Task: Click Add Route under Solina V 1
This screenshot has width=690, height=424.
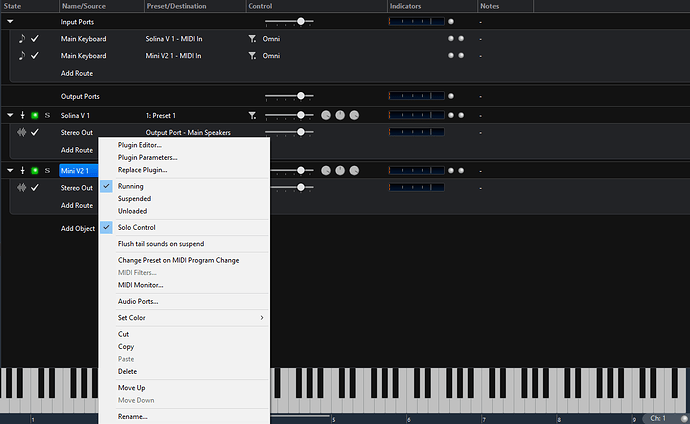Action: pyautogui.click(x=77, y=150)
